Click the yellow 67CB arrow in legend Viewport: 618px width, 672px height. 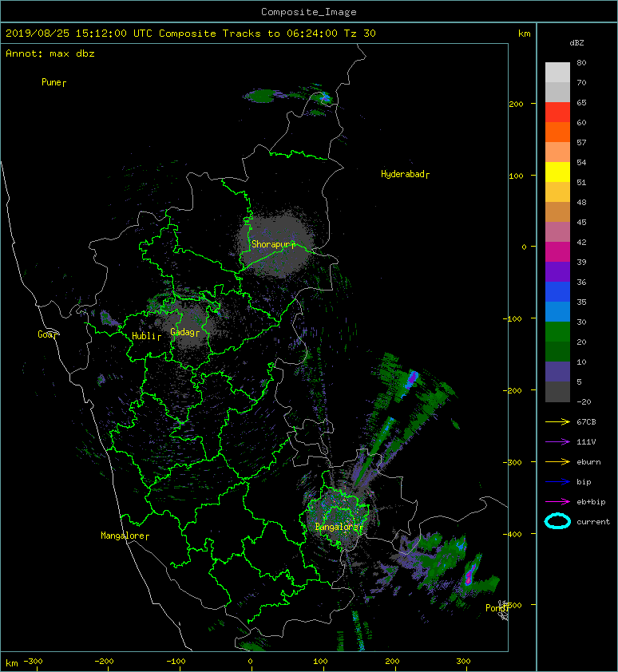coord(557,422)
